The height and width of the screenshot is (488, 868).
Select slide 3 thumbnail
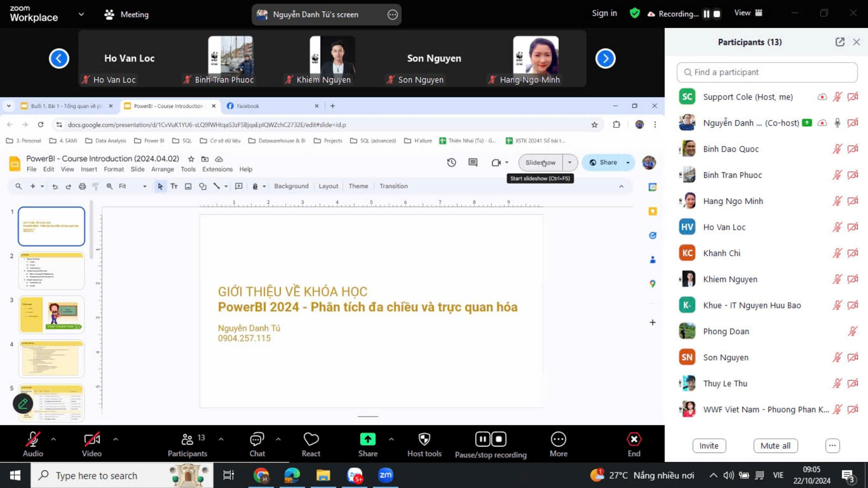tap(52, 314)
